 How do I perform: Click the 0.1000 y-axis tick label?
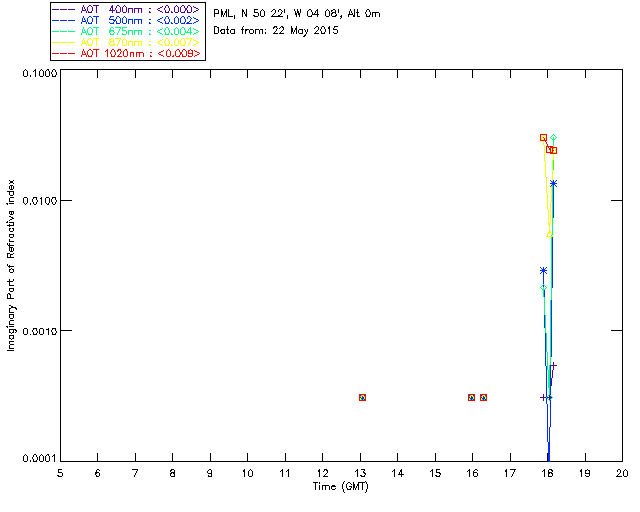(x=39, y=73)
